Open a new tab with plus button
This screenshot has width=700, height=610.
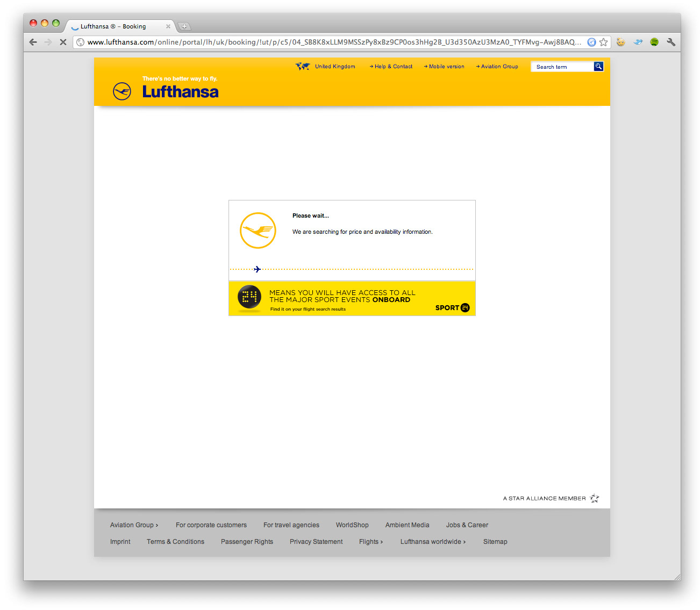tap(184, 26)
